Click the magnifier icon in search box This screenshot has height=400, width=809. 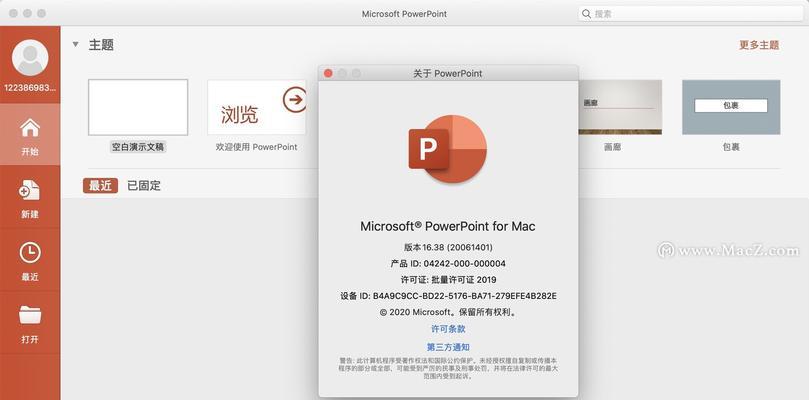[x=587, y=14]
